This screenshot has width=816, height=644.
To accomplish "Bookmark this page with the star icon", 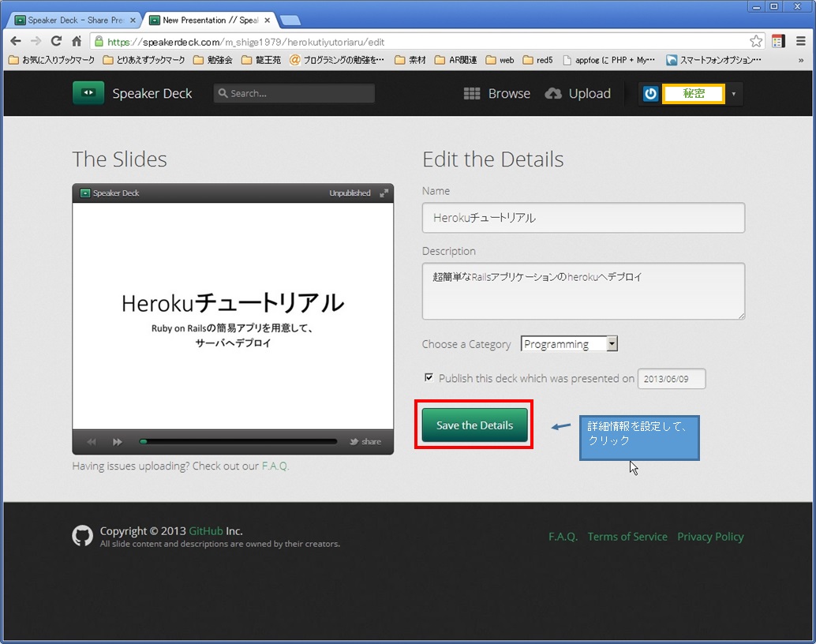I will (x=756, y=41).
